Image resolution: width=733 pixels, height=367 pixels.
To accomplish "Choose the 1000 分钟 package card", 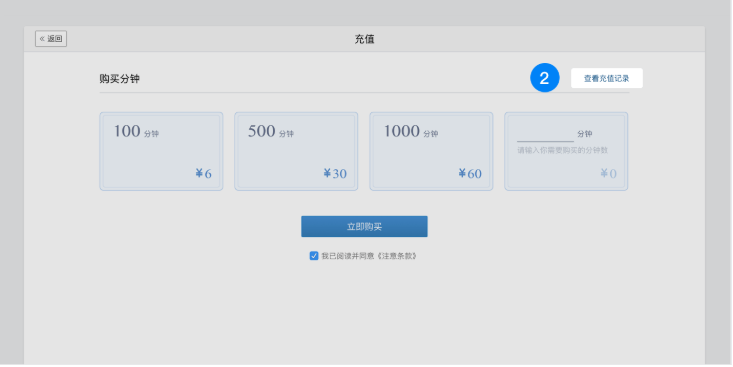I will point(431,151).
